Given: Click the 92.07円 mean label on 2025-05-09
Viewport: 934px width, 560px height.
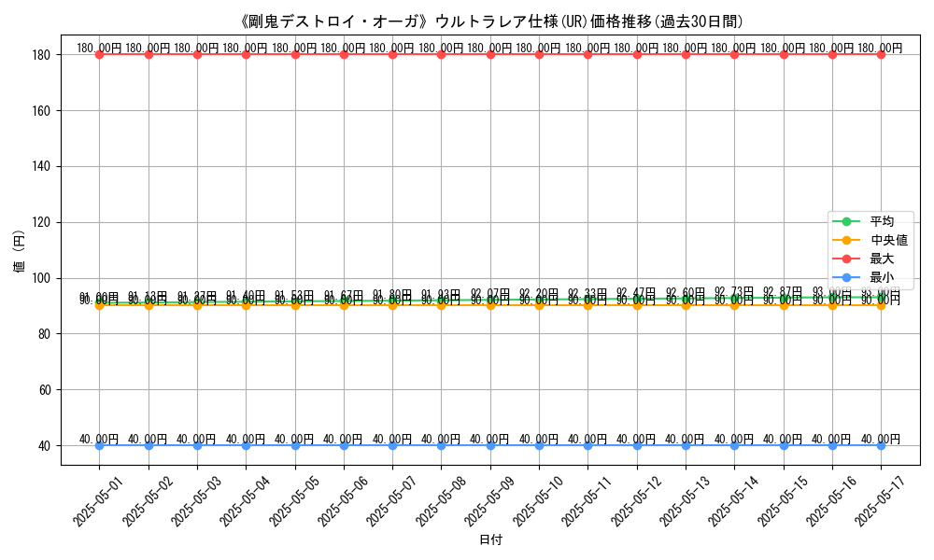Looking at the screenshot, I should (x=490, y=293).
